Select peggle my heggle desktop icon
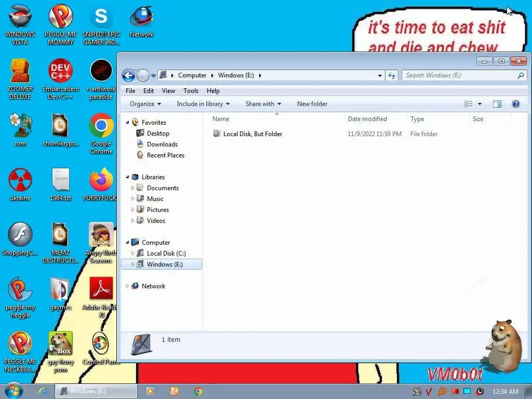532x399 pixels. (20, 298)
